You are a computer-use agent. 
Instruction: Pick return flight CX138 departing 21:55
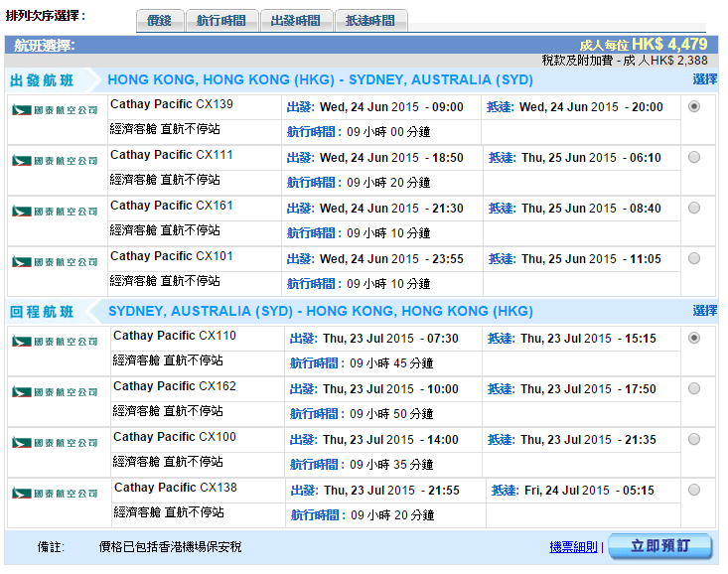tap(693, 490)
